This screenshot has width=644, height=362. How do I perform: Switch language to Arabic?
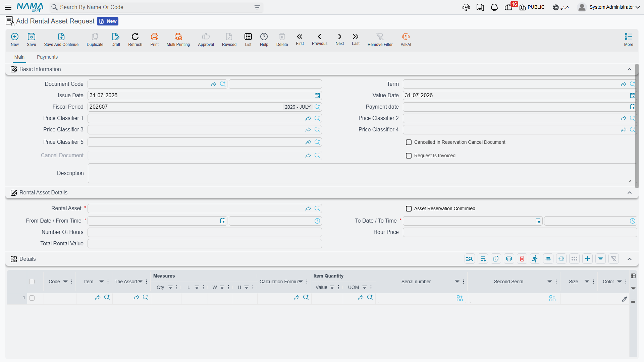pos(561,7)
